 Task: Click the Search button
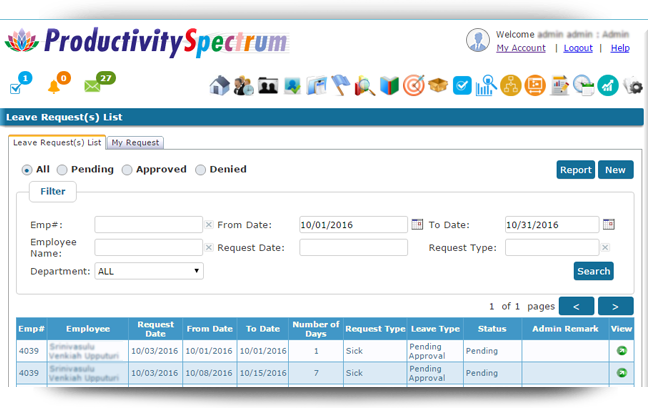coord(593,271)
